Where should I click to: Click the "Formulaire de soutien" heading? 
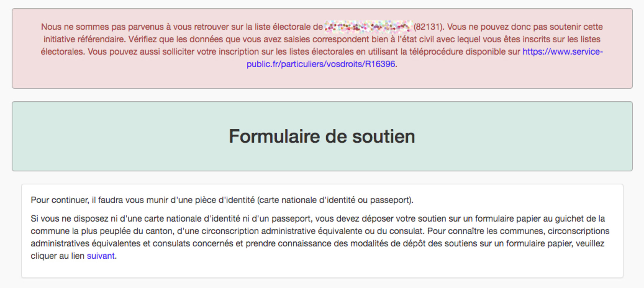(x=322, y=136)
